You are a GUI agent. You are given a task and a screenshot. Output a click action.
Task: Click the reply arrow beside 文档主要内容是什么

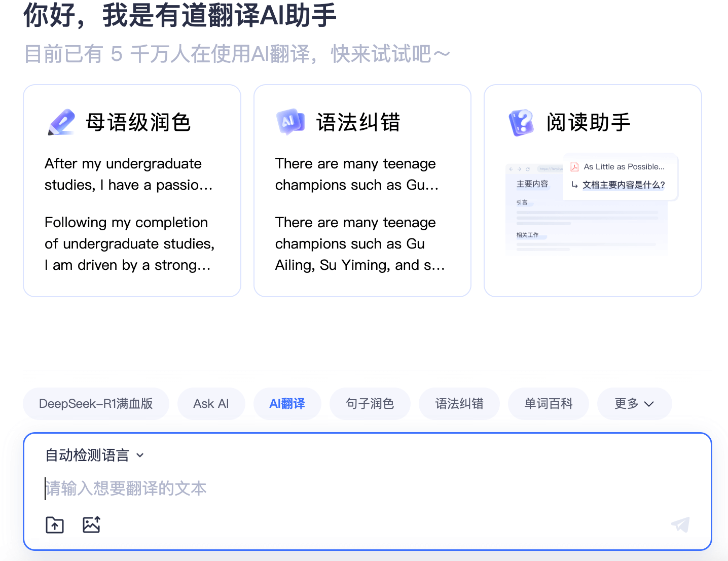coord(574,186)
